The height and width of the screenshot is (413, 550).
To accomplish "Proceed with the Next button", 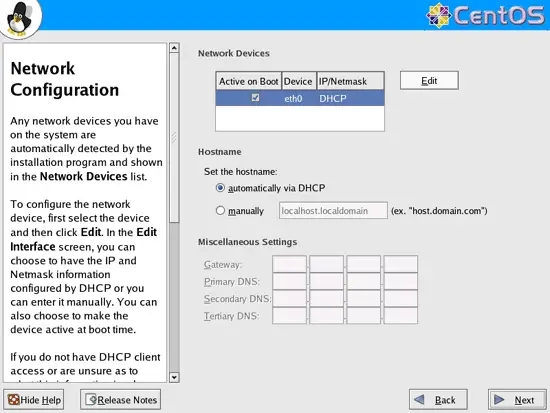I will coord(517,399).
